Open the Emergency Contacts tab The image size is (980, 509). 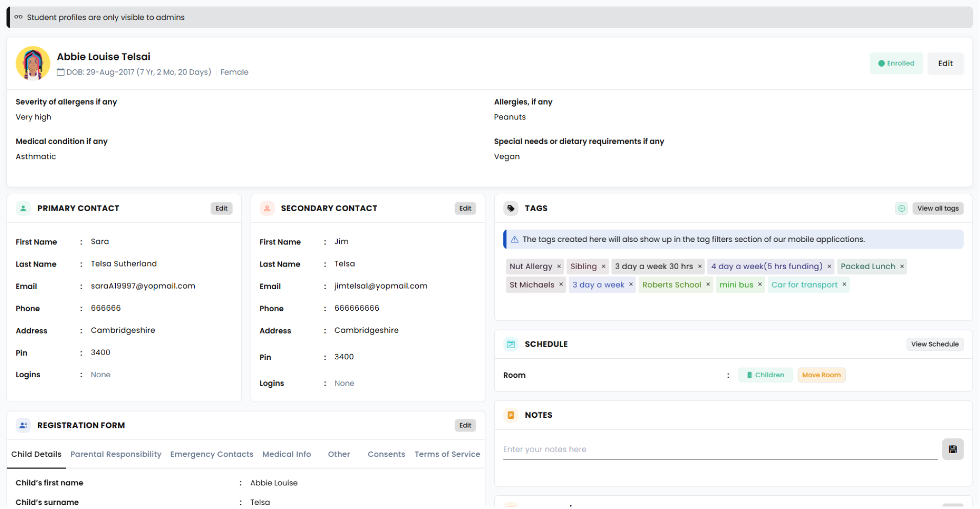click(212, 454)
